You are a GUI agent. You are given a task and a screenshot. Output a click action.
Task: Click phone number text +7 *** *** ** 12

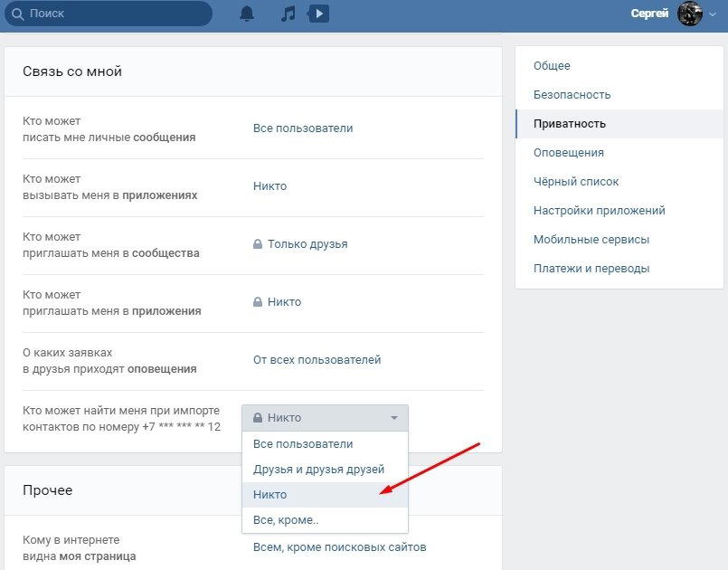[182, 427]
